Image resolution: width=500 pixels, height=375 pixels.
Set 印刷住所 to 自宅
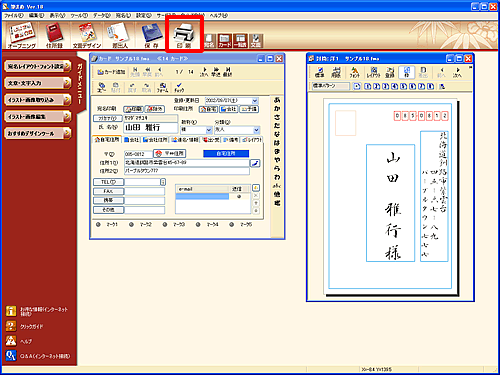click(x=208, y=109)
